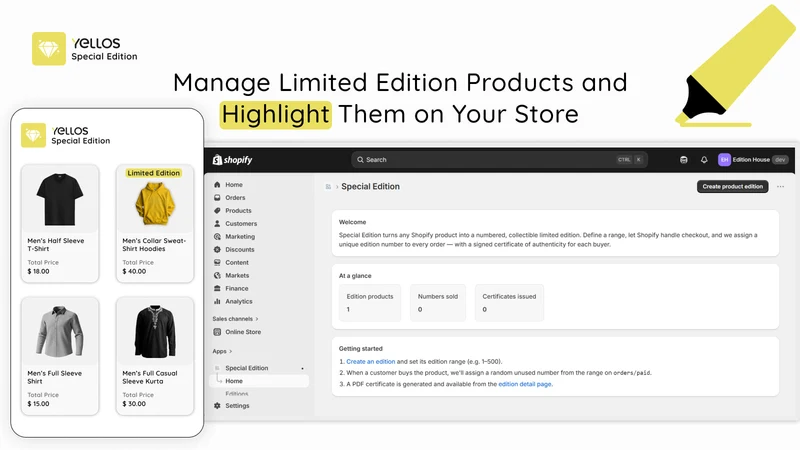Click the Limited Edition badge
Viewport: 800px width, 450px height.
click(x=154, y=173)
